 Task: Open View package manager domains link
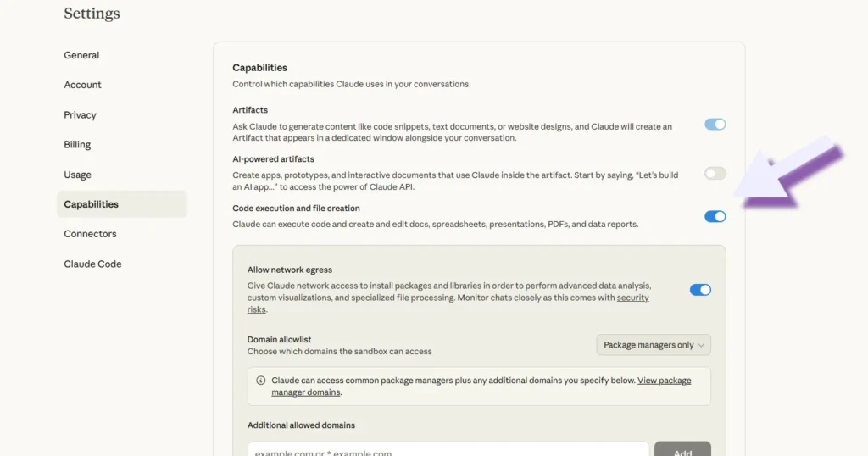[481, 386]
